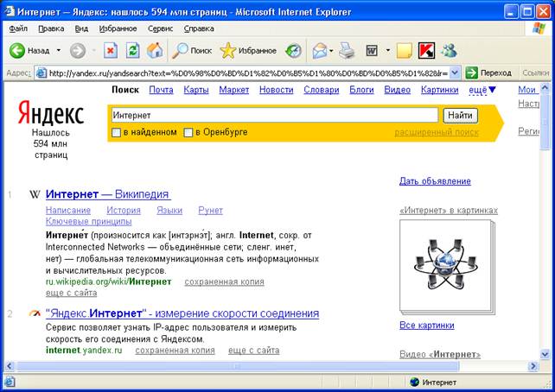Screen dimensions: 555x392
Task: Open the Home page house icon
Action: pyautogui.click(x=155, y=51)
